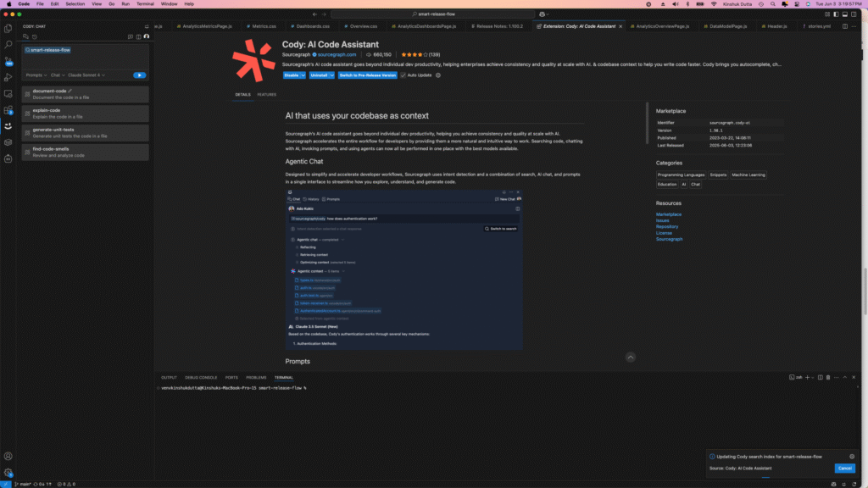
Task: Open more editor actions menu
Action: 854,26
